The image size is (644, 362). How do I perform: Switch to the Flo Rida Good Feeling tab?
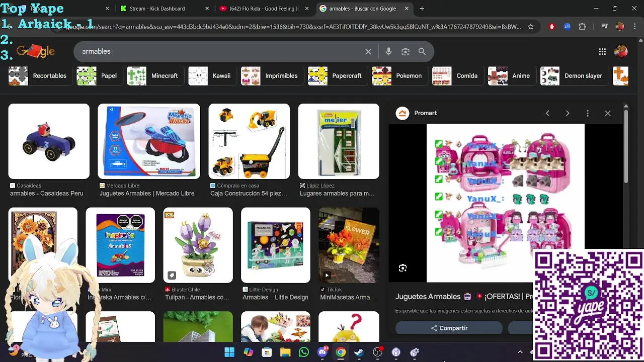click(x=264, y=9)
